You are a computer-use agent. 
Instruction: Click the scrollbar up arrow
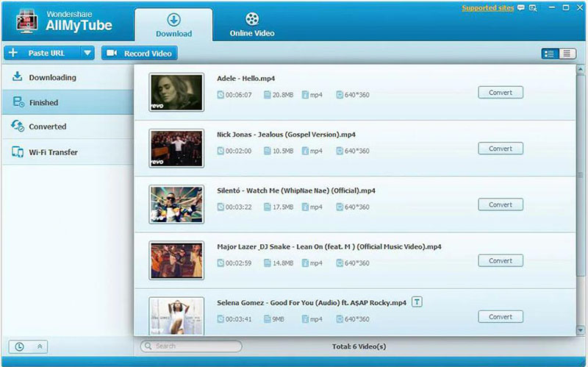coord(581,69)
